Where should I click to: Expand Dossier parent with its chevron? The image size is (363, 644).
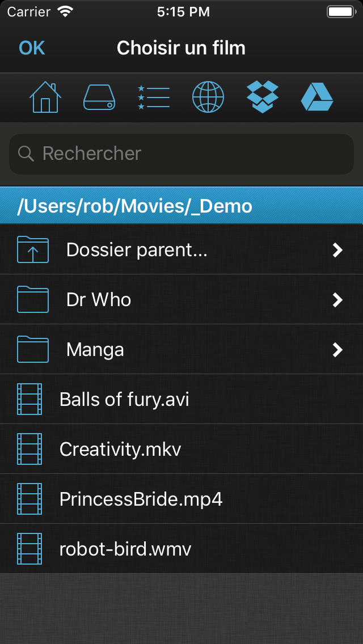[x=337, y=250]
